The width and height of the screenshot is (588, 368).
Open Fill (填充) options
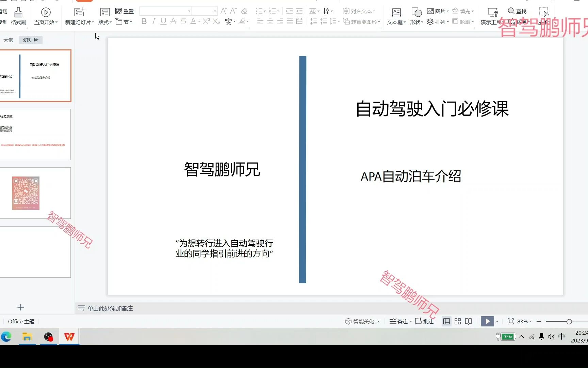463,11
